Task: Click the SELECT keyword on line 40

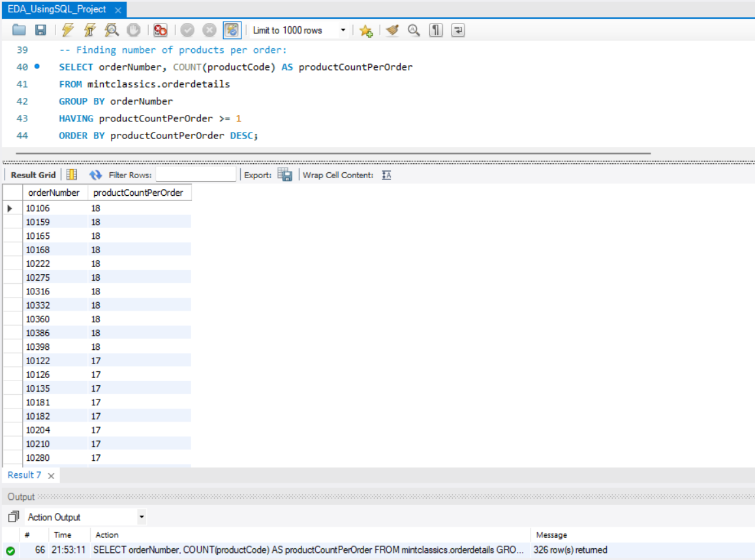Action: (x=76, y=67)
